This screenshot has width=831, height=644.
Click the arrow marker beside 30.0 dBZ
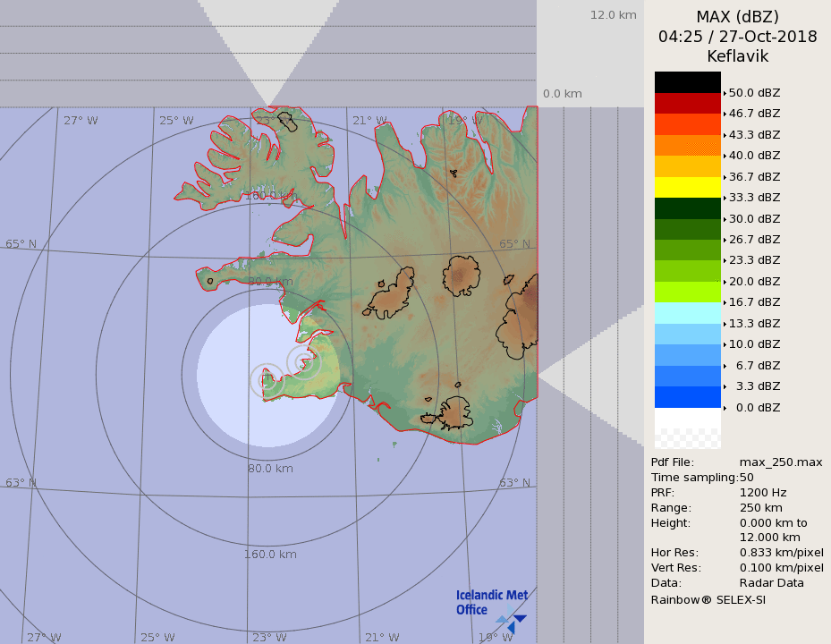click(725, 219)
